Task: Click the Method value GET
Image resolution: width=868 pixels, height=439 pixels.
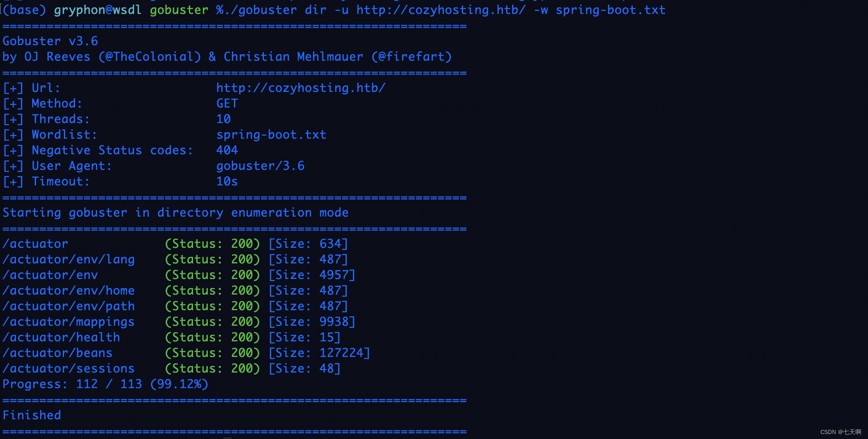Action: click(227, 103)
